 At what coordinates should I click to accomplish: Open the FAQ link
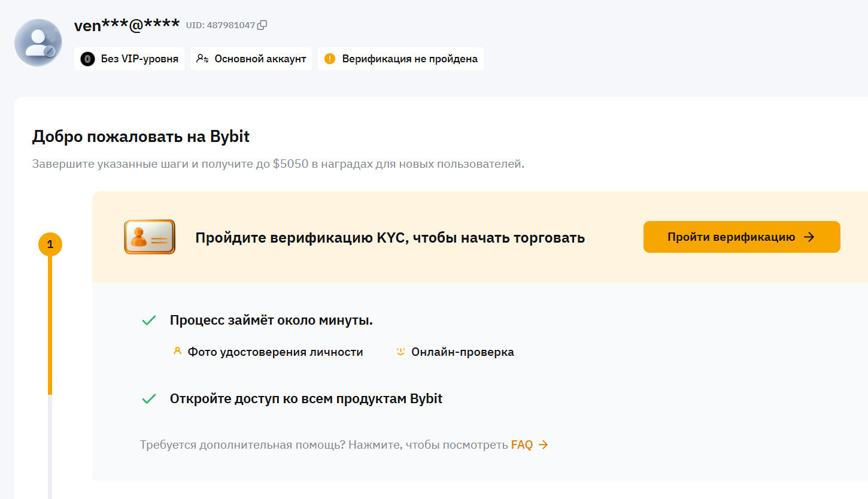pyautogui.click(x=522, y=445)
